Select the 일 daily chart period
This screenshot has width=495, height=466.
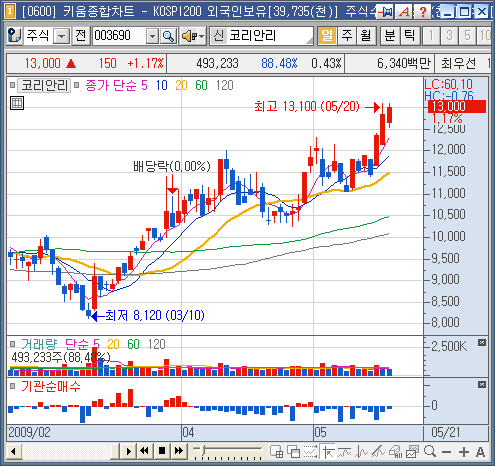point(327,36)
